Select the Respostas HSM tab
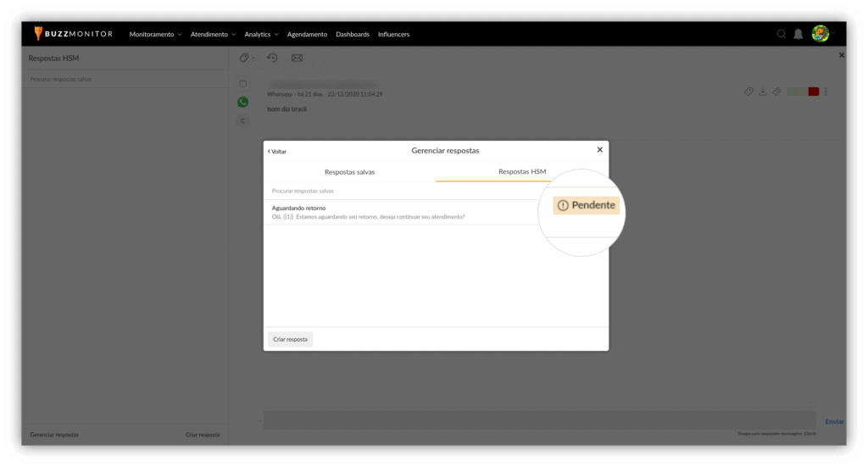868x467 pixels. click(x=522, y=171)
